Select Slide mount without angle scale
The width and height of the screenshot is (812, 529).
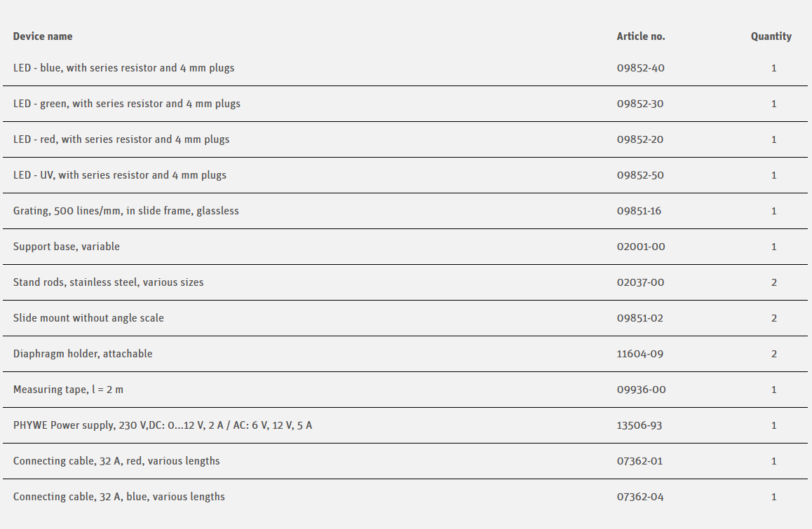[x=88, y=318]
